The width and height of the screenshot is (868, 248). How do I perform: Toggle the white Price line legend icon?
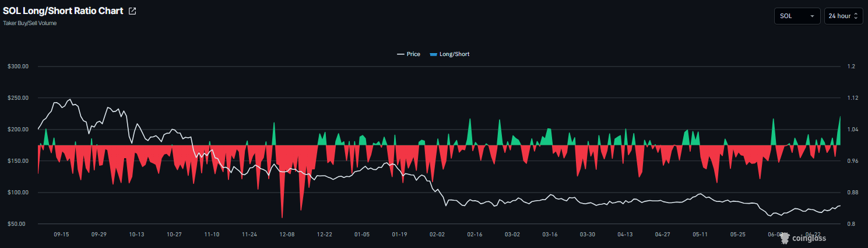tap(400, 54)
